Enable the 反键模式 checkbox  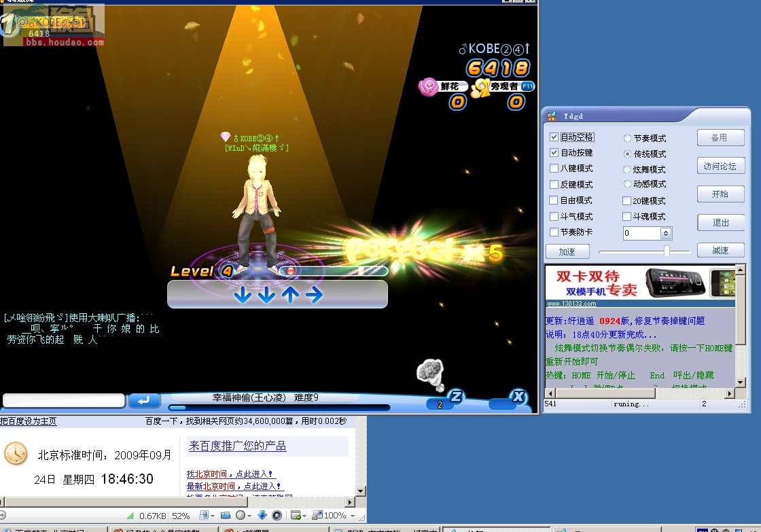click(554, 184)
